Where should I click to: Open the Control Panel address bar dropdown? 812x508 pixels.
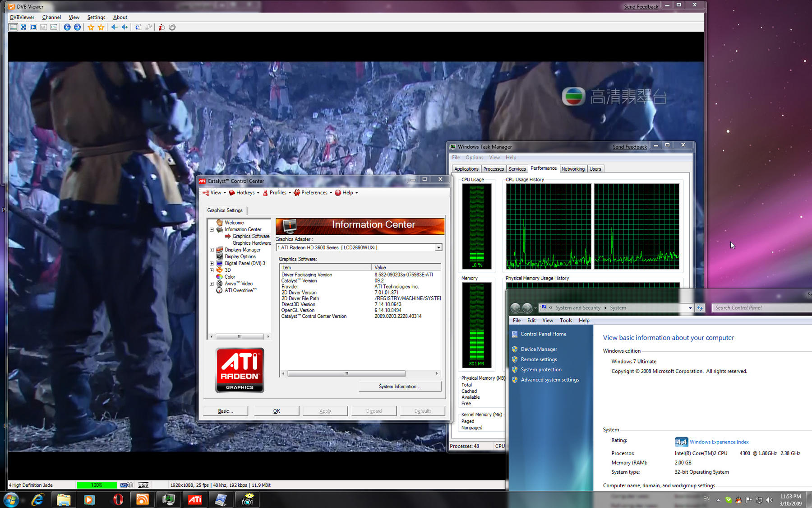690,308
